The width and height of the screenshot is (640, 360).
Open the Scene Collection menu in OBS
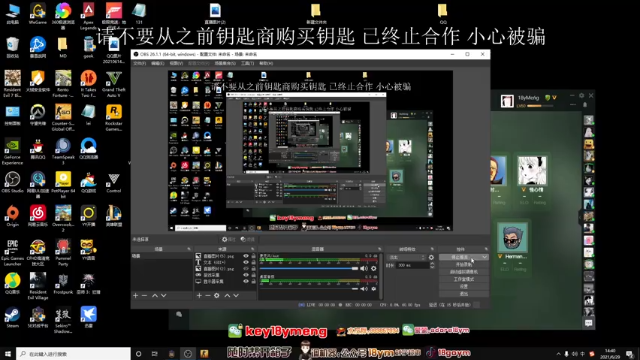coord(225,63)
